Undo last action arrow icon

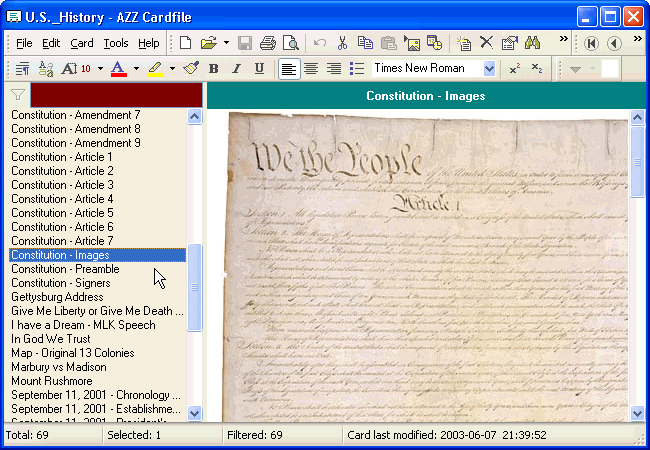pos(319,43)
